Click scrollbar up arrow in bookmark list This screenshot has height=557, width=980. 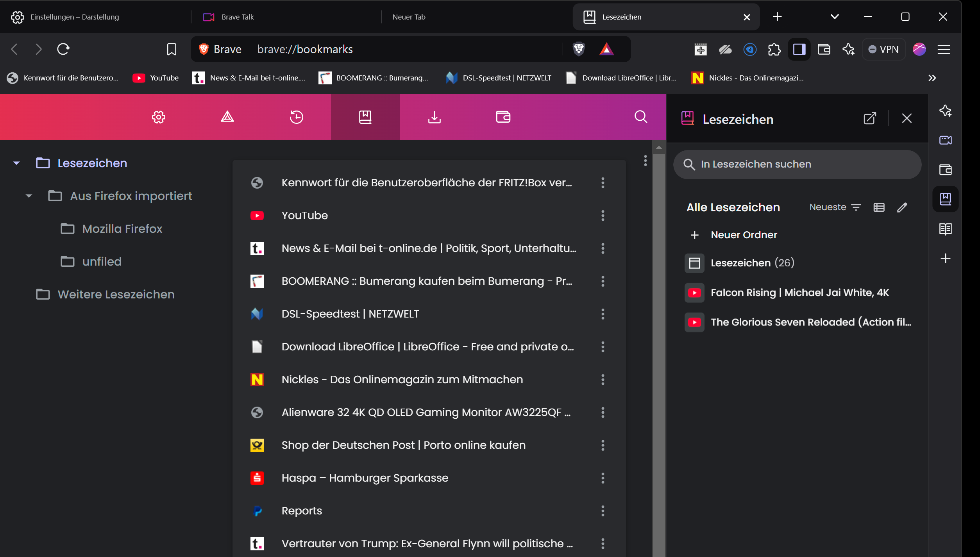659,148
